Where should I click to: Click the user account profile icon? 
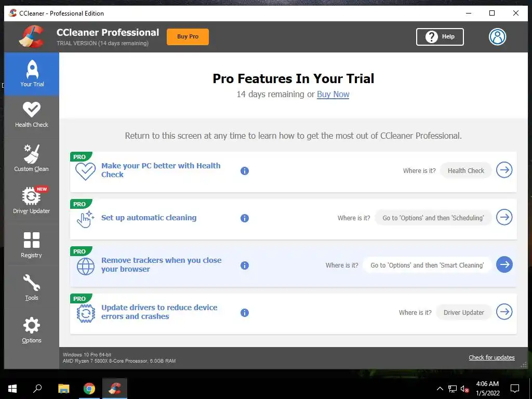coord(497,37)
